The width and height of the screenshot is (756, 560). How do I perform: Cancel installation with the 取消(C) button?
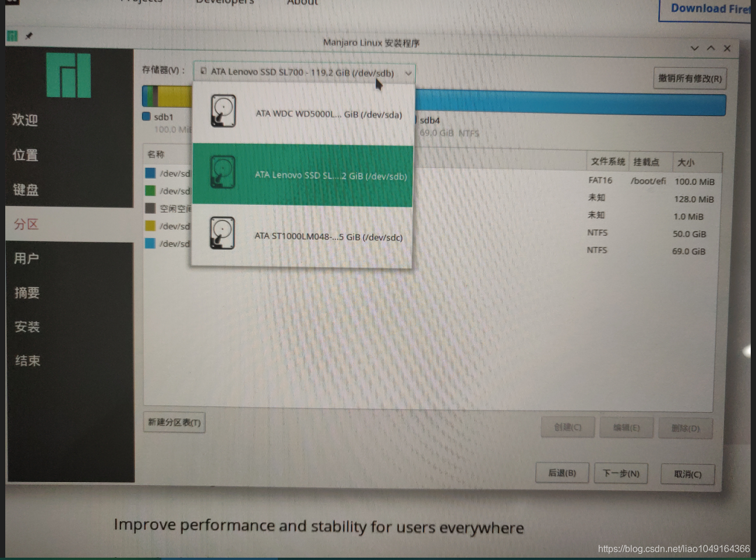pos(688,474)
